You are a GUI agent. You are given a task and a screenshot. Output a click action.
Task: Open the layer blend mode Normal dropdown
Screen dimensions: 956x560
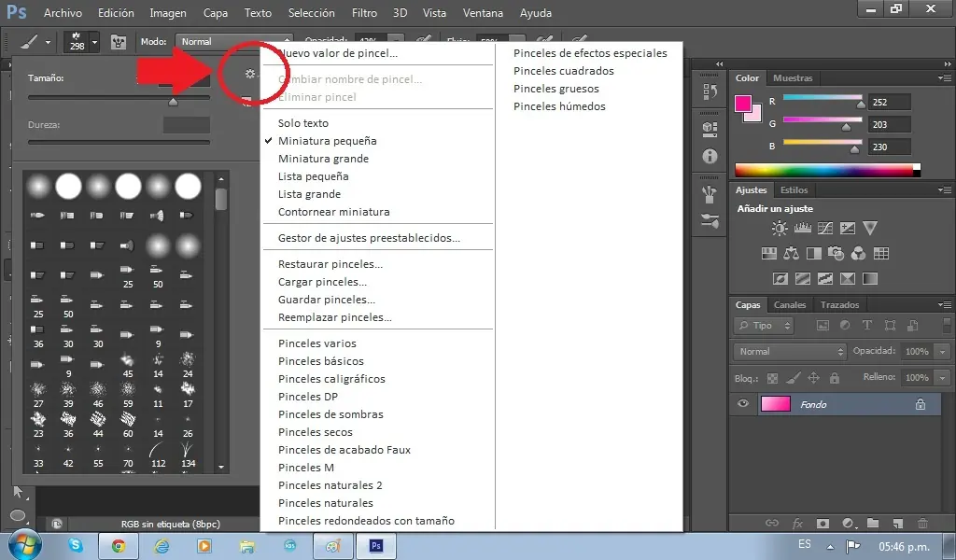[790, 352]
